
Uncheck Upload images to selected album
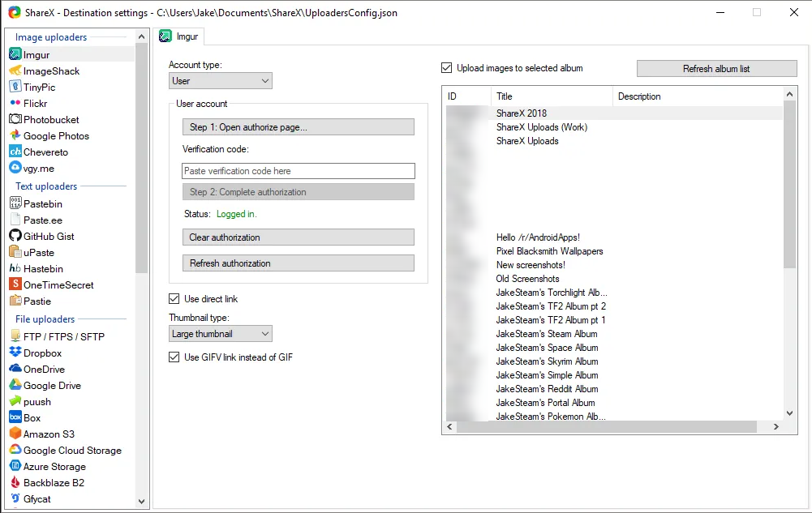point(447,69)
